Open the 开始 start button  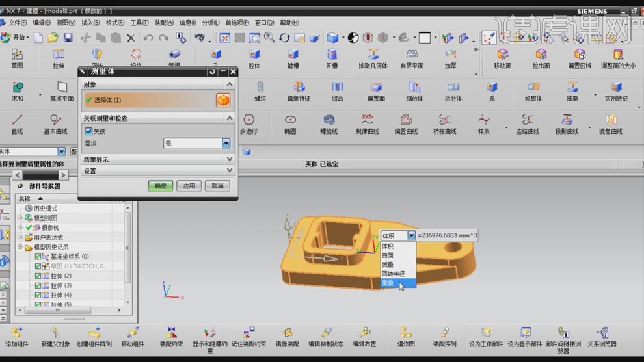(15, 38)
